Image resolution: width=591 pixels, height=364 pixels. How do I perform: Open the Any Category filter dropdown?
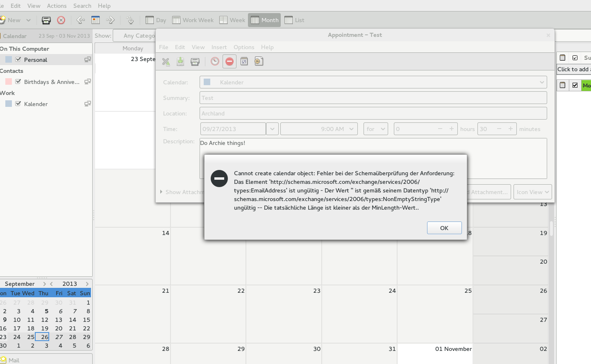pos(134,36)
